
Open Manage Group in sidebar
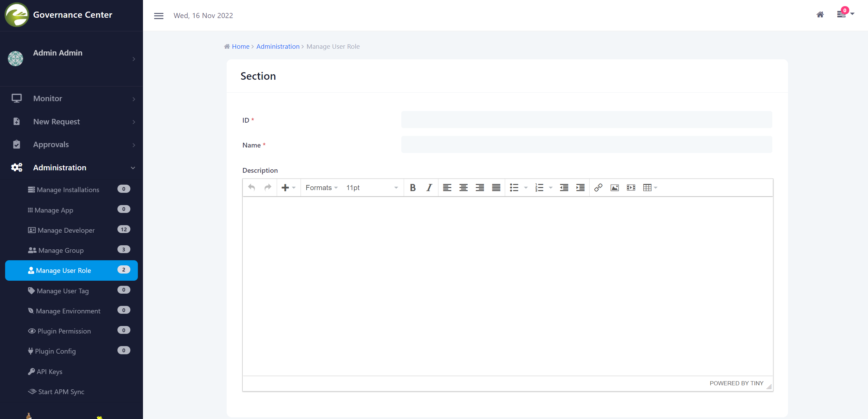coord(61,250)
